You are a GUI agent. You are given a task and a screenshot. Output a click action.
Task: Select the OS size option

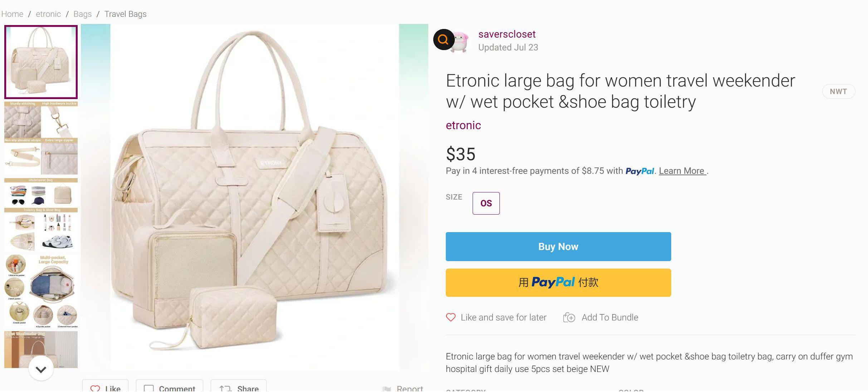click(x=486, y=203)
